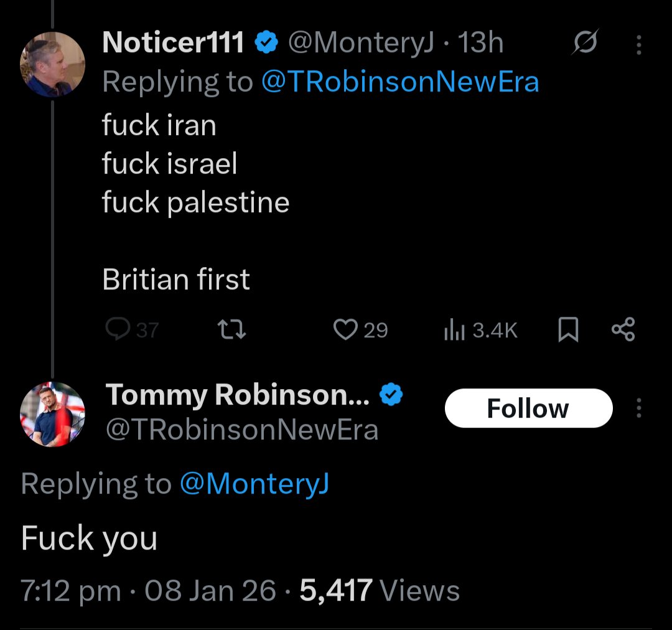Click the Tommy Robinson display name
The image size is (672, 630).
point(238,395)
